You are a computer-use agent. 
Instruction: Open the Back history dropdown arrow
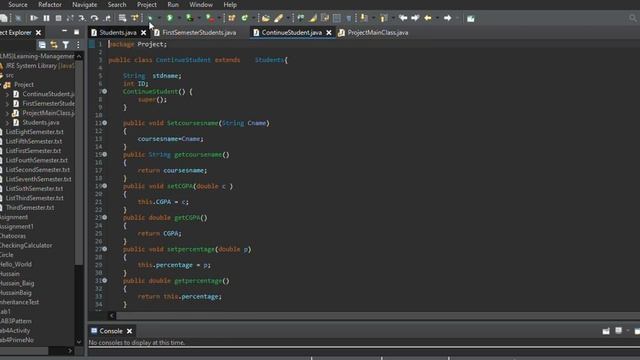437,18
